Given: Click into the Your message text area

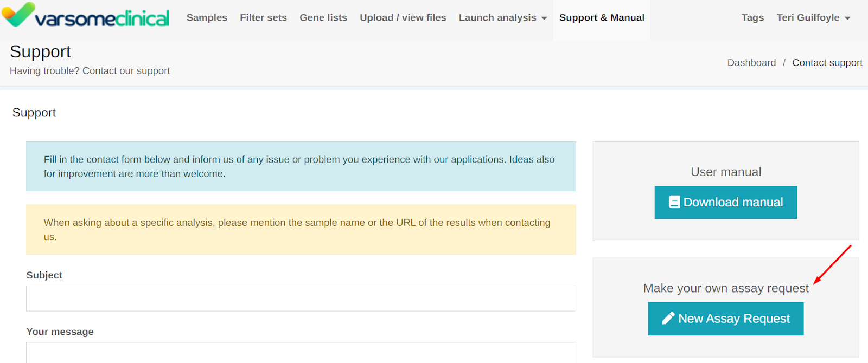Looking at the screenshot, I should (x=301, y=352).
